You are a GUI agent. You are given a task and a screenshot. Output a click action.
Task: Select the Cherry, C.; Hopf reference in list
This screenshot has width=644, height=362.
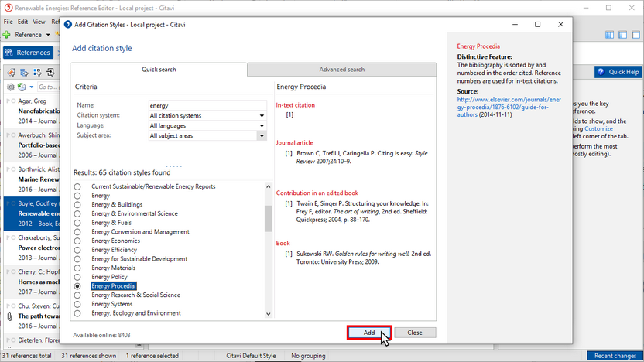[x=32, y=282]
